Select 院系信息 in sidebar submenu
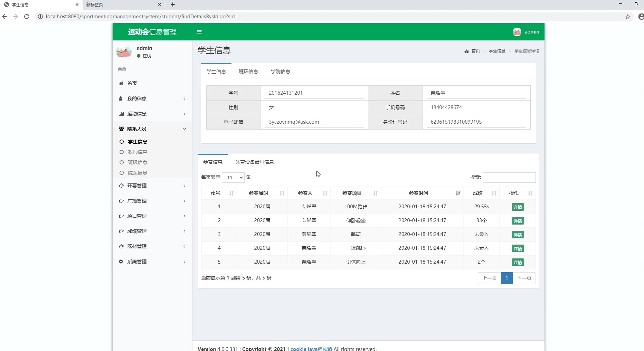 coord(138,173)
